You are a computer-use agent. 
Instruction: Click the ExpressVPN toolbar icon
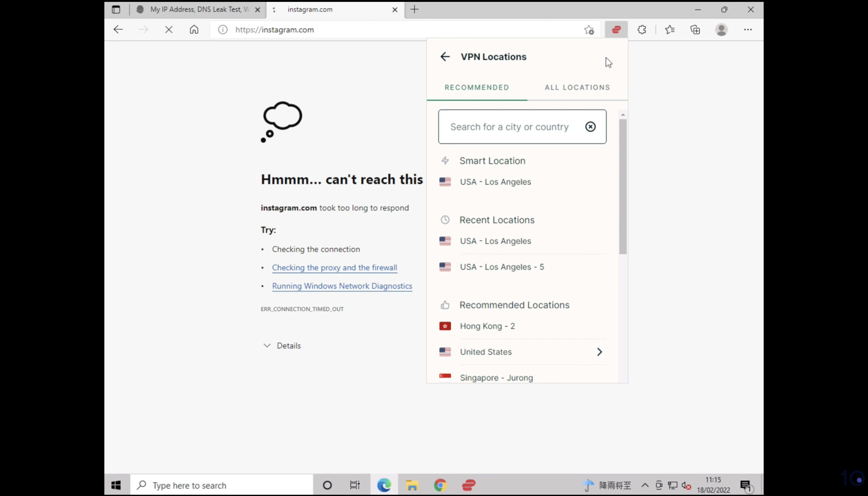click(616, 29)
